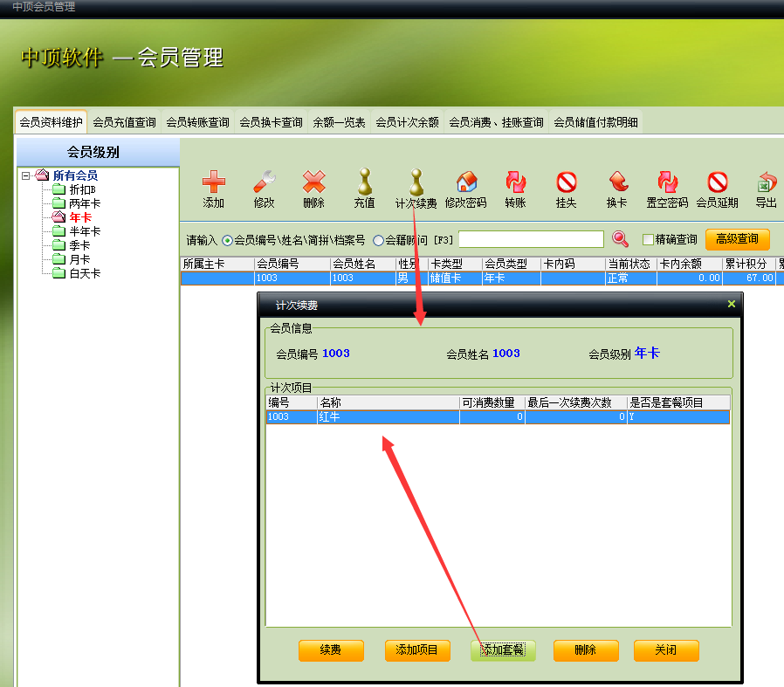Select 半年卡 in member level tree
The height and width of the screenshot is (687, 784).
(x=85, y=231)
